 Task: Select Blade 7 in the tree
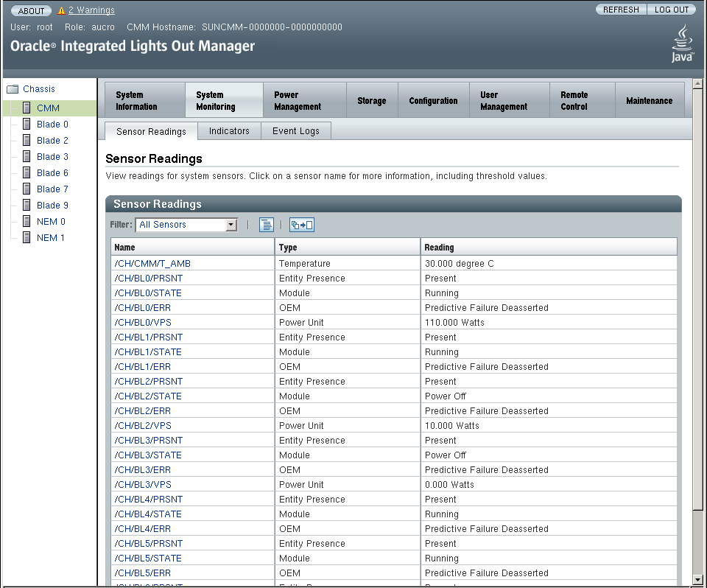click(x=52, y=189)
